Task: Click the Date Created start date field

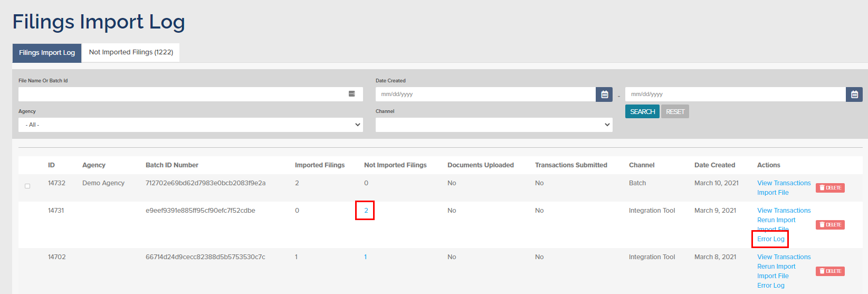Action: 485,94
